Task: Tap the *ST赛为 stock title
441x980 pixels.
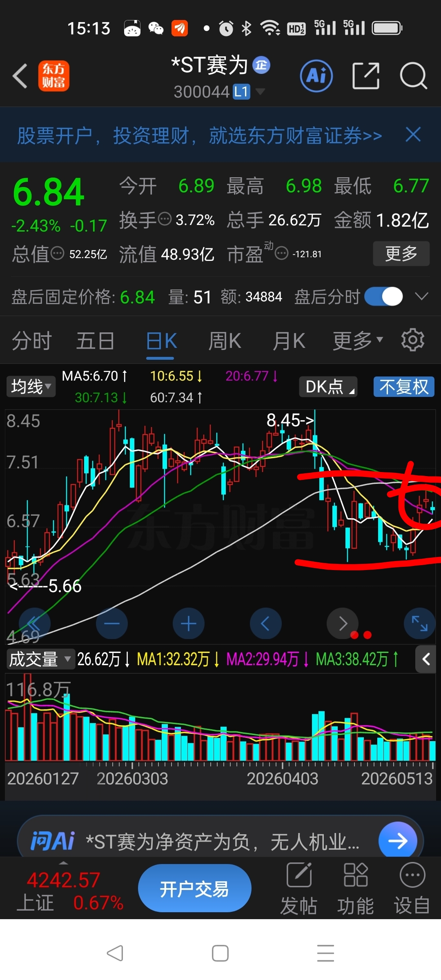Action: pos(209,65)
